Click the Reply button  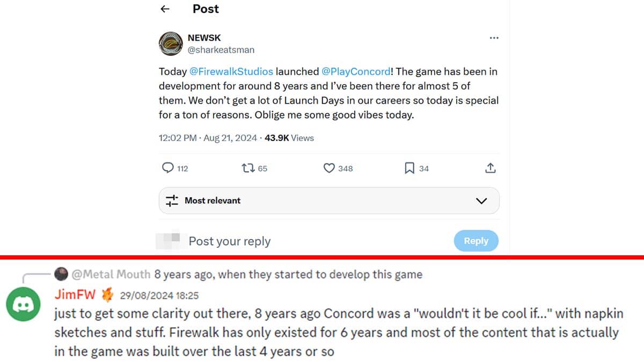[476, 240]
